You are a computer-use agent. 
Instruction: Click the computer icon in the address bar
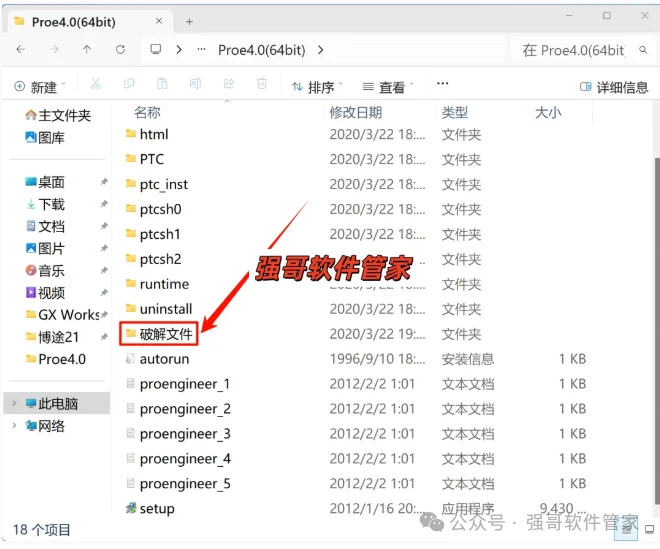click(156, 49)
